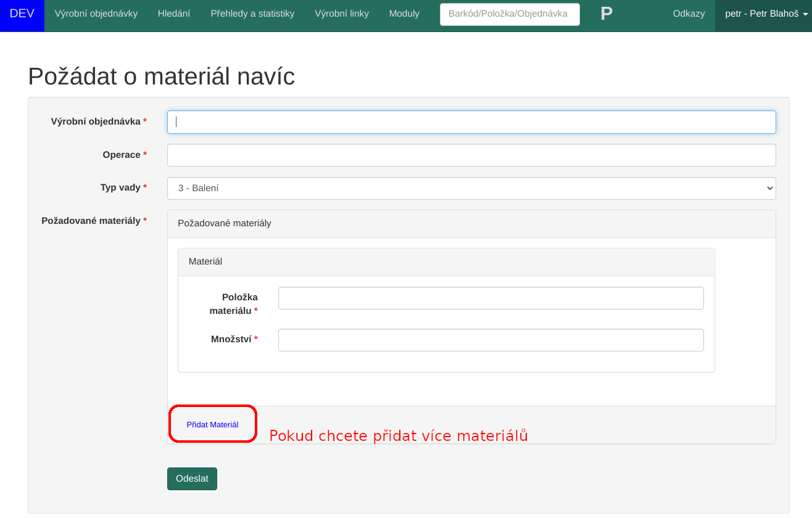Click the Typ vady field label
The image size is (812, 518).
[x=123, y=187]
